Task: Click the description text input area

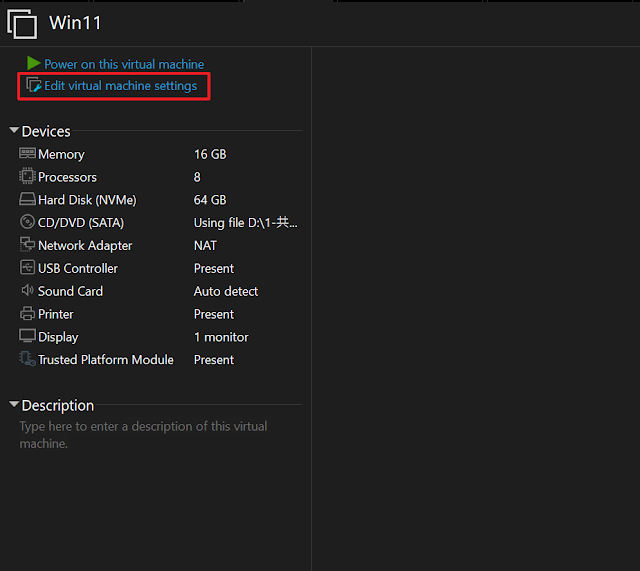Action: point(144,435)
